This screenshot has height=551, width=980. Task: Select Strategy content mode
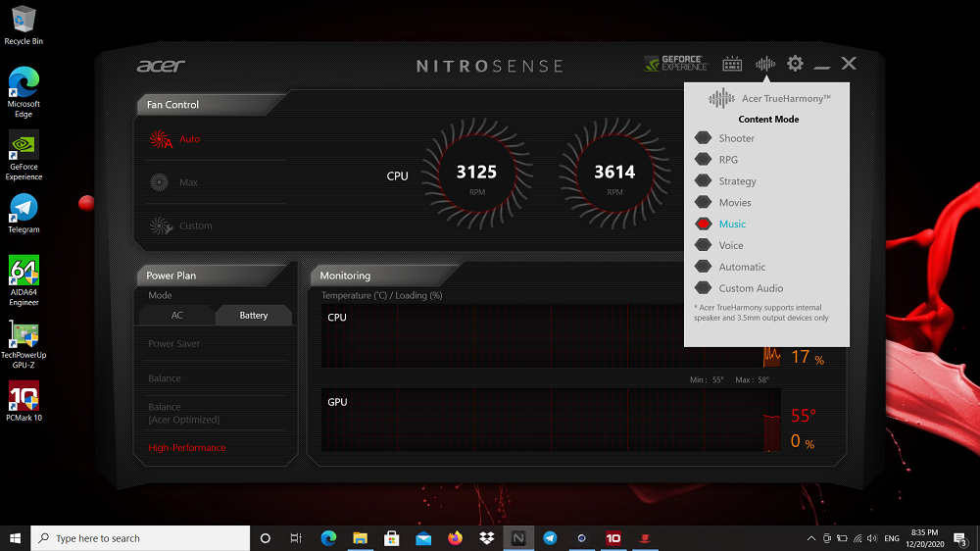coord(725,181)
